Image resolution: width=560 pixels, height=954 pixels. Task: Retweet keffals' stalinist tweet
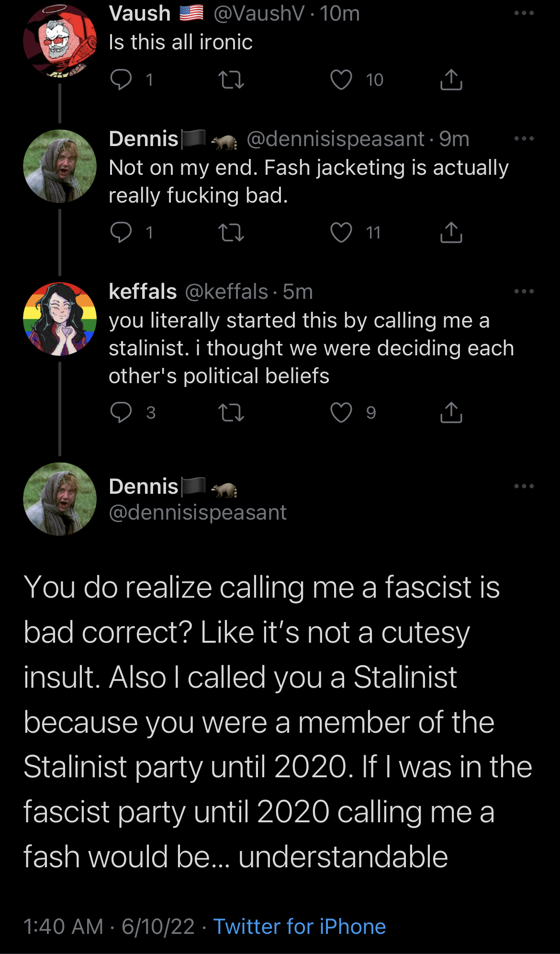coord(231,413)
